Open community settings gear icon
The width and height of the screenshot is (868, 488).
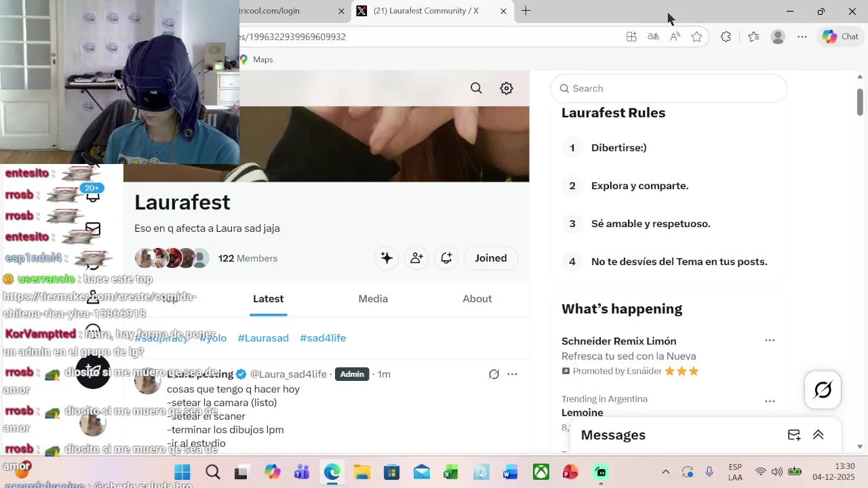pos(507,88)
